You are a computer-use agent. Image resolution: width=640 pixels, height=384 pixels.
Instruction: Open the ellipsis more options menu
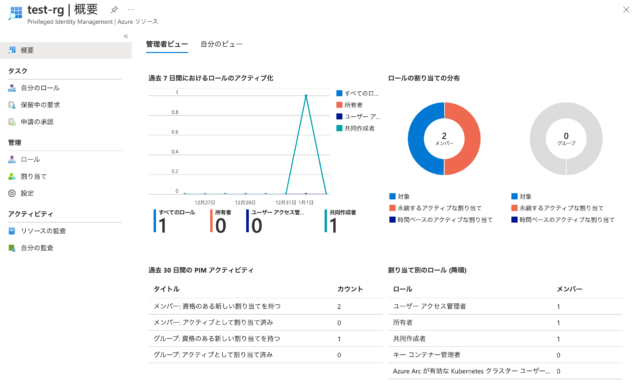(130, 9)
